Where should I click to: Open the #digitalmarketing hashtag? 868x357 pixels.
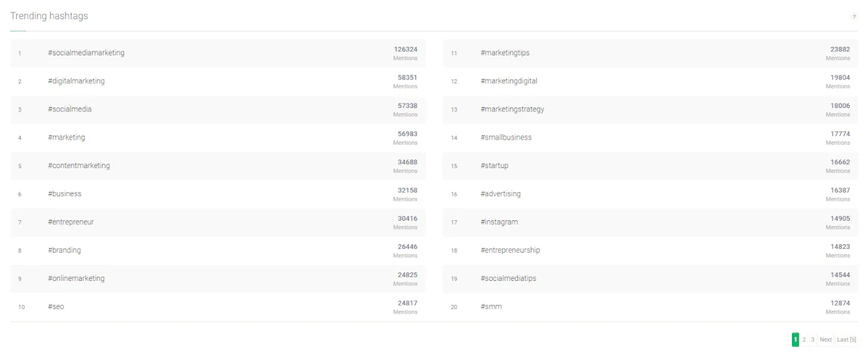76,81
